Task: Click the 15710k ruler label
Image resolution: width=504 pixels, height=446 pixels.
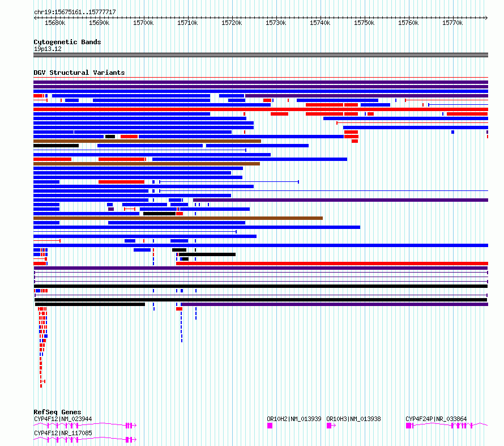Action: [187, 23]
